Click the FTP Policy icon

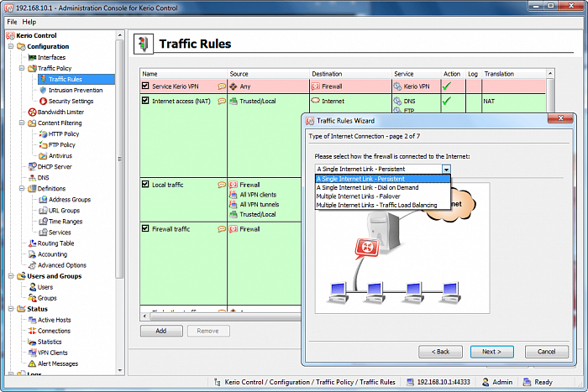click(43, 144)
